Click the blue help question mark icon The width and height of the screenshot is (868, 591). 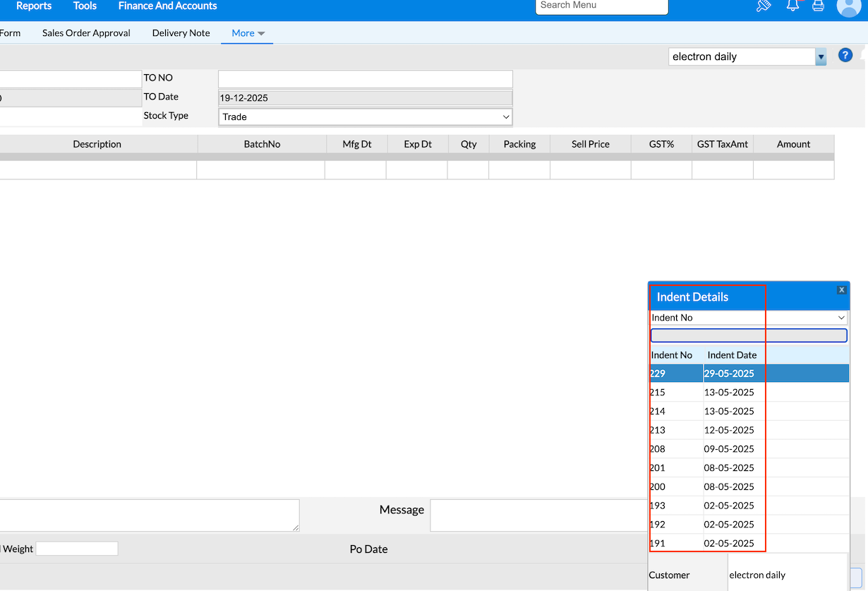click(845, 56)
